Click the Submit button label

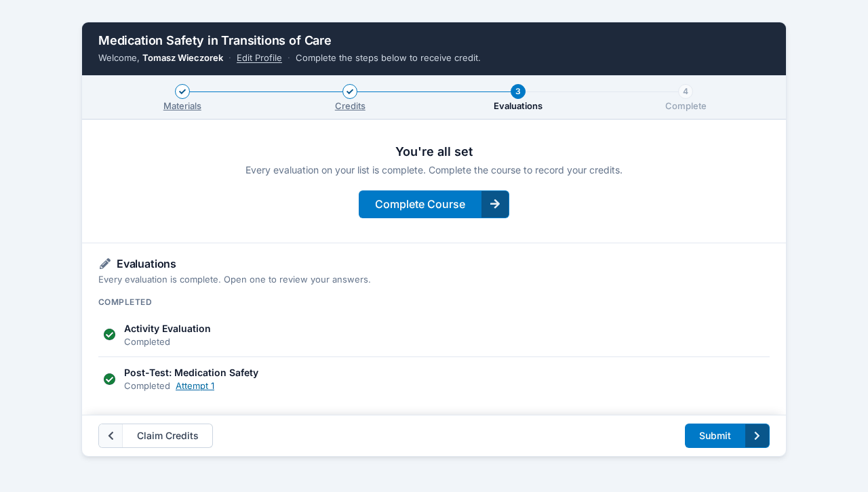[x=715, y=436]
